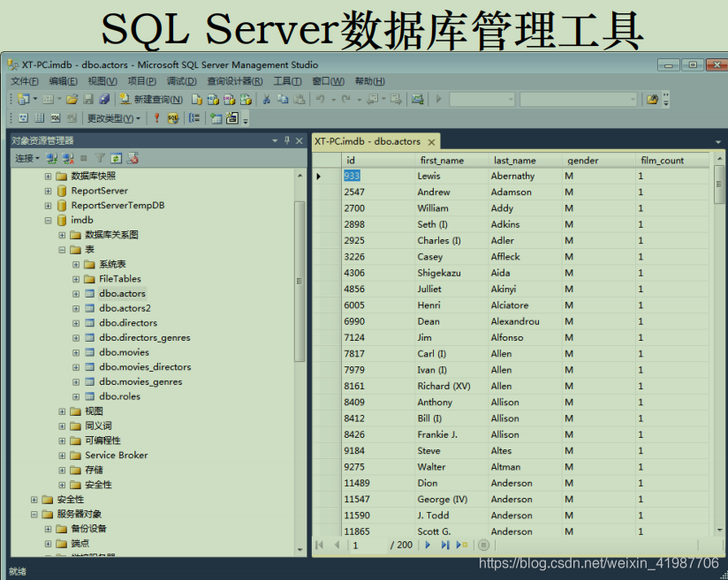Expand the Service Broker folder
Image resolution: width=728 pixels, height=580 pixels.
62,456
